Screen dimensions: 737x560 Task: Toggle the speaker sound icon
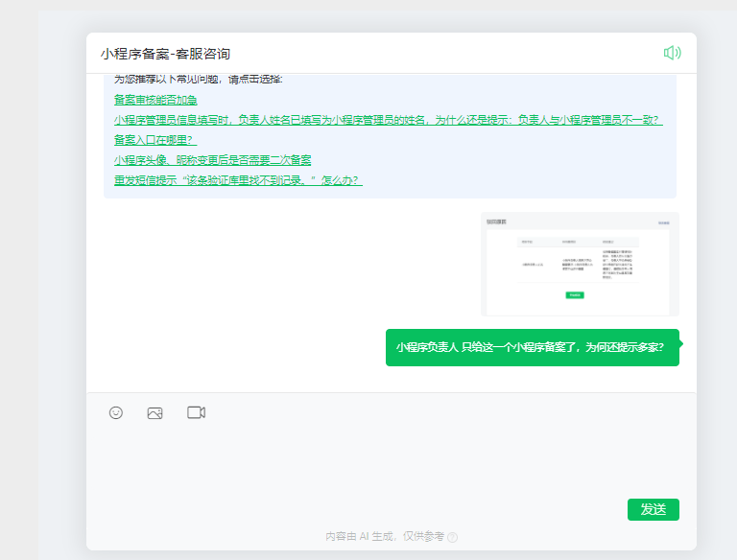(x=672, y=53)
